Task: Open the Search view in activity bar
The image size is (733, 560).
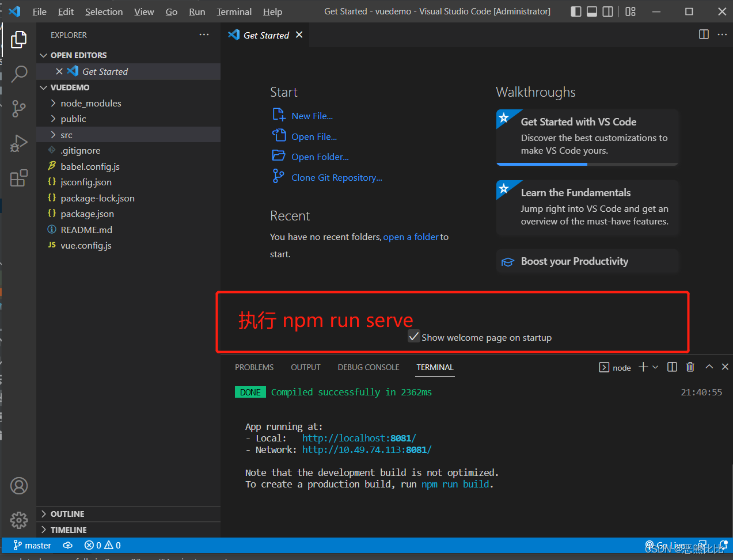Action: point(19,74)
